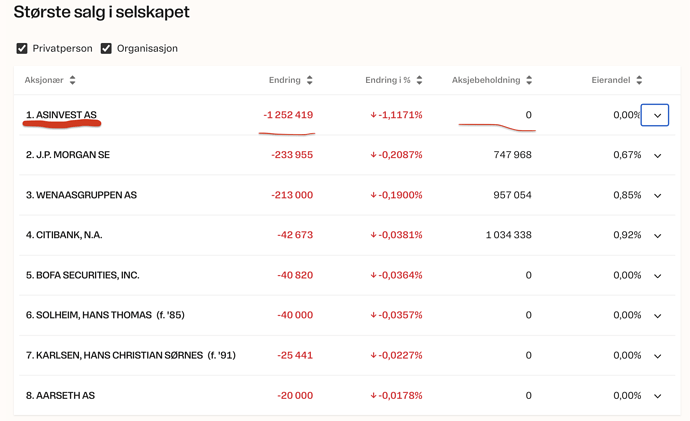Expand the Solheim, Hans Thomas row chevron
The width and height of the screenshot is (690, 421).
point(657,316)
